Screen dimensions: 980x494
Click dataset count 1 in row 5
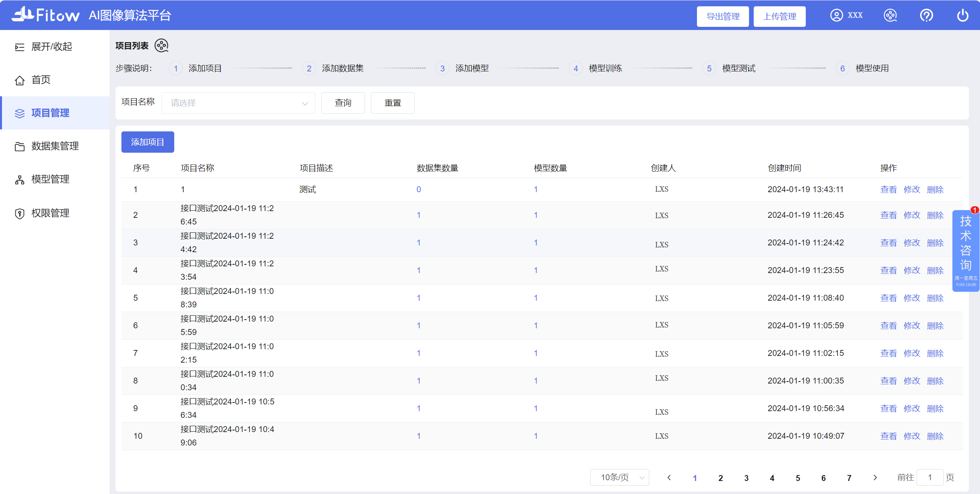(x=419, y=298)
